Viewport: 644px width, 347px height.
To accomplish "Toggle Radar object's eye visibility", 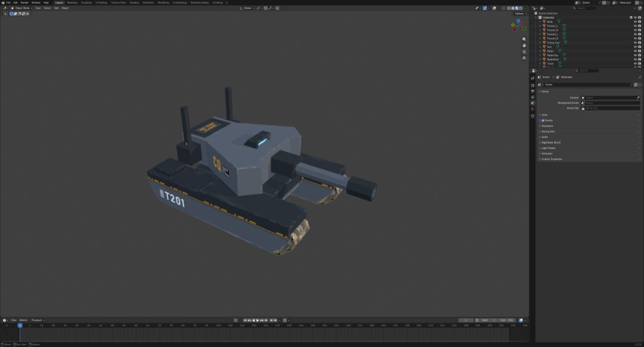I will pos(635,51).
